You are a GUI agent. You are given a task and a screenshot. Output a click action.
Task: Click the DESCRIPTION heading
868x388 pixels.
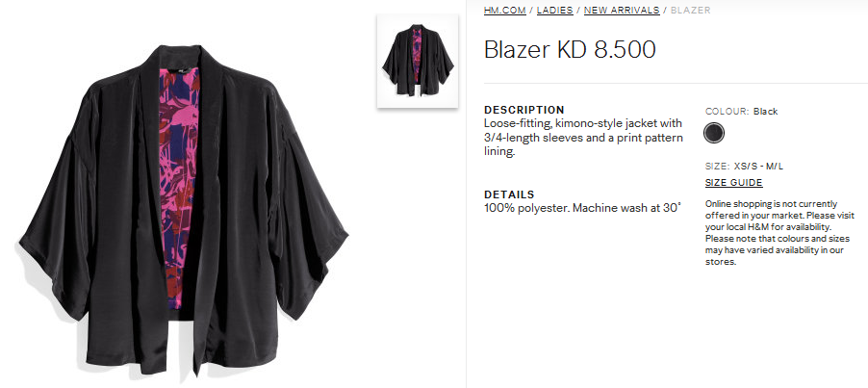click(524, 110)
